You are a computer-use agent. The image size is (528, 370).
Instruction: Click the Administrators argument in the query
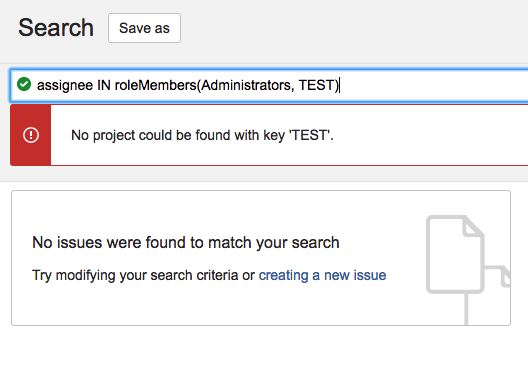pos(245,85)
